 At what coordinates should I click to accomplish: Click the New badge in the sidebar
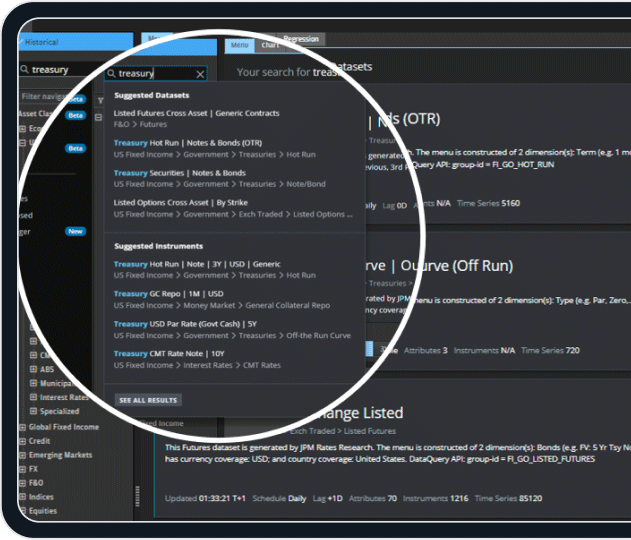coord(75,231)
